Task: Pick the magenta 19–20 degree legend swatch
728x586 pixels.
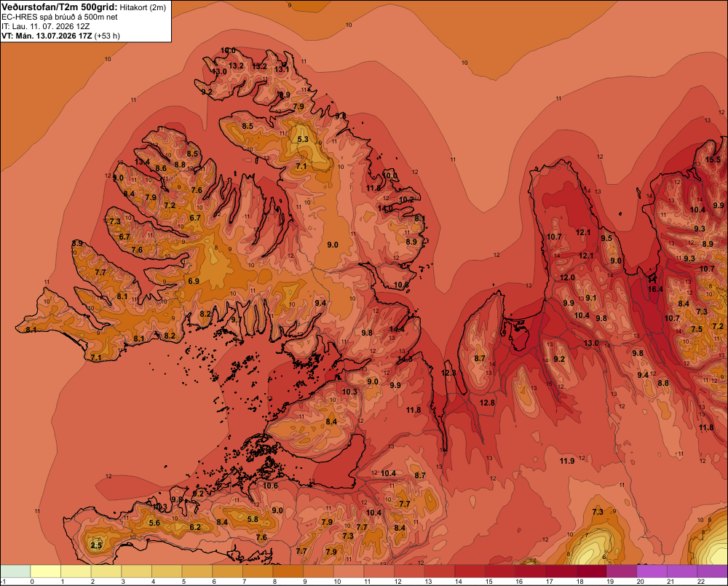Action: pyautogui.click(x=622, y=571)
